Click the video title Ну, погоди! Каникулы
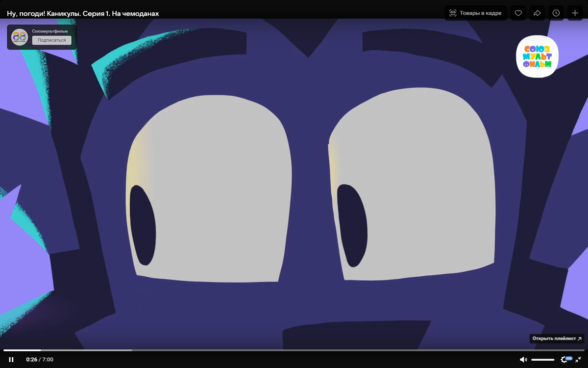 coord(83,14)
